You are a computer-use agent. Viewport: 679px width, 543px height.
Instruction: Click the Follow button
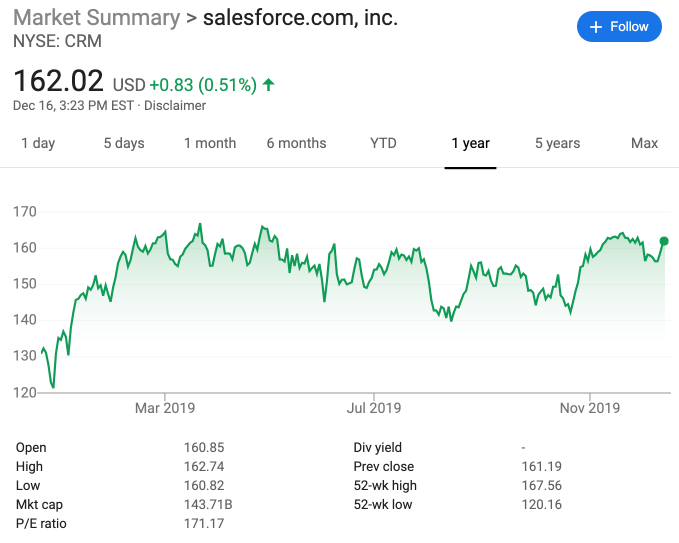click(619, 27)
